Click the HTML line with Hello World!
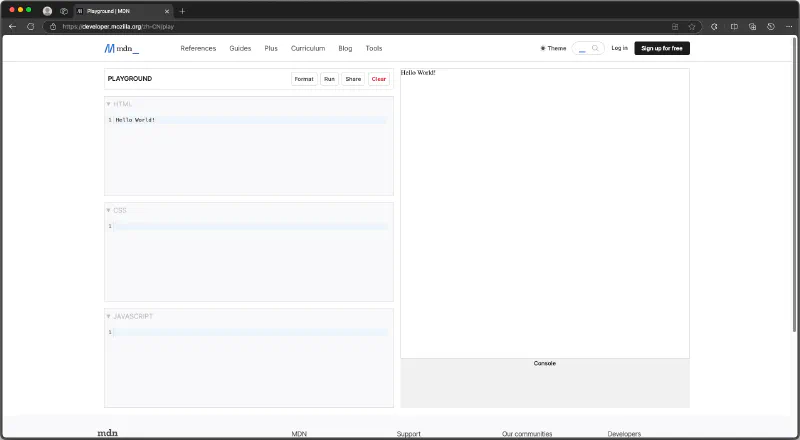This screenshot has height=440, width=800. pyautogui.click(x=250, y=120)
